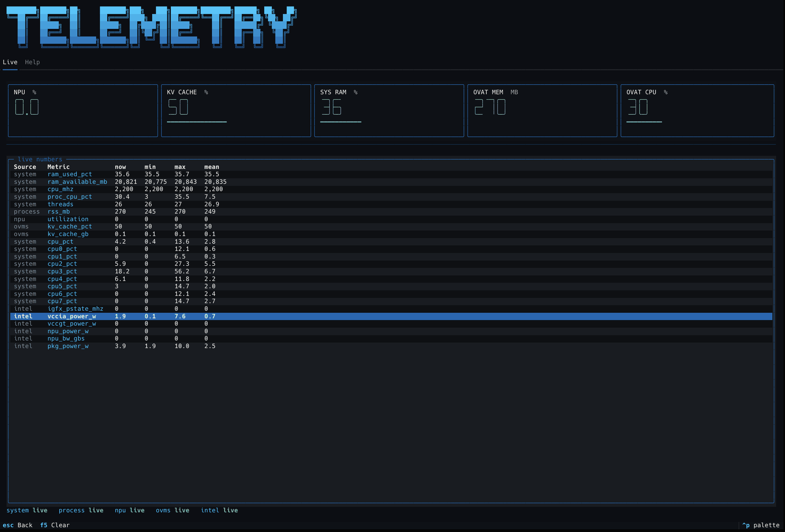Select the NPU % gauge card
This screenshot has height=532, width=785.
(x=83, y=111)
